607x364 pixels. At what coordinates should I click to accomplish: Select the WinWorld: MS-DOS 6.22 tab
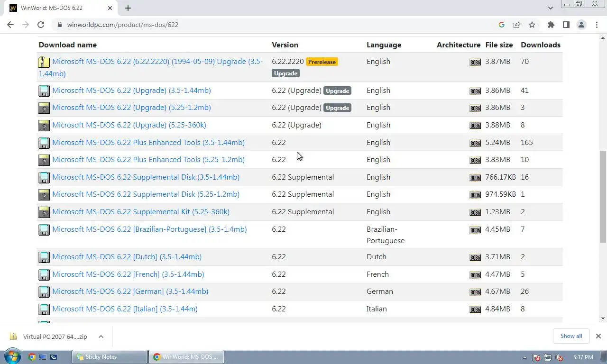62,8
